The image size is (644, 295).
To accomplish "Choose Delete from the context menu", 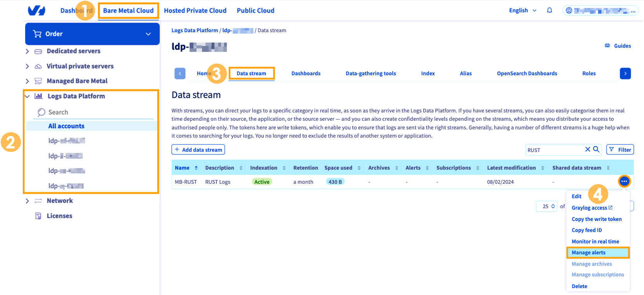I will click(x=580, y=286).
